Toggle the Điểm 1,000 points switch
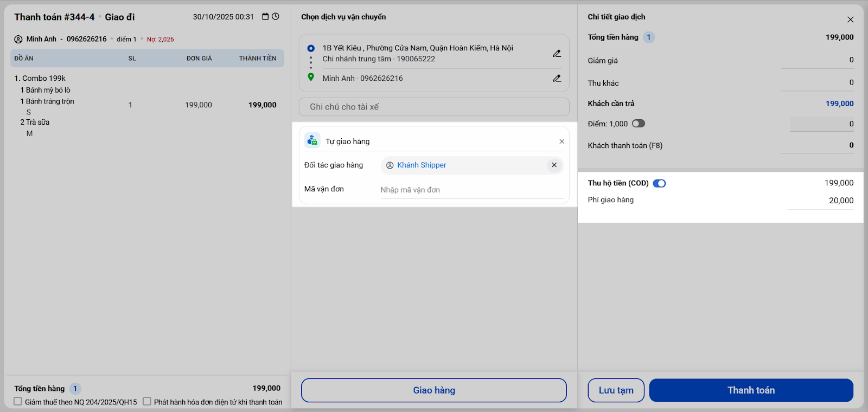This screenshot has width=868, height=412. pyautogui.click(x=638, y=124)
